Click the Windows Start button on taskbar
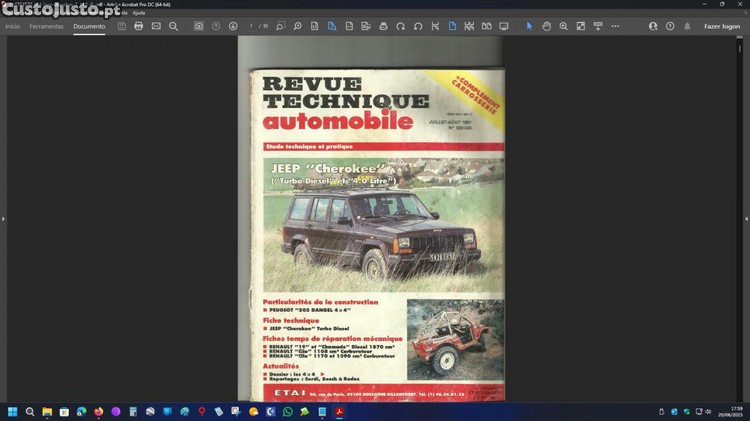This screenshot has height=421, width=750. click(x=12, y=411)
